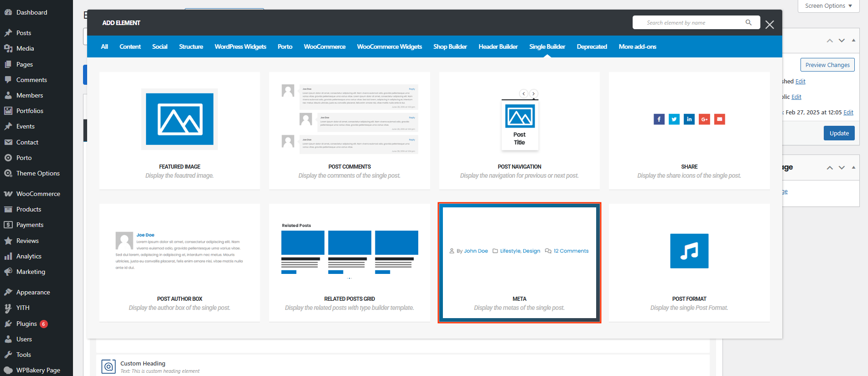Switch to Header Builder tab
868x376 pixels.
pyautogui.click(x=498, y=46)
